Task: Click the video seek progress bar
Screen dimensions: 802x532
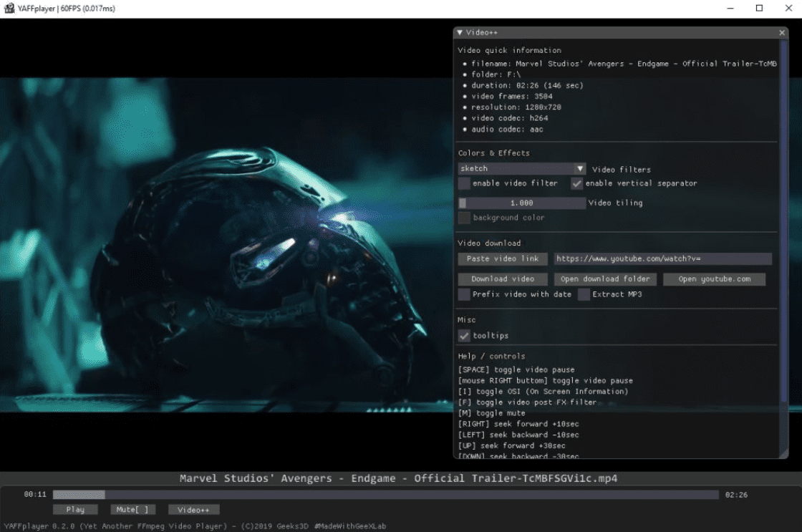Action: coord(385,495)
